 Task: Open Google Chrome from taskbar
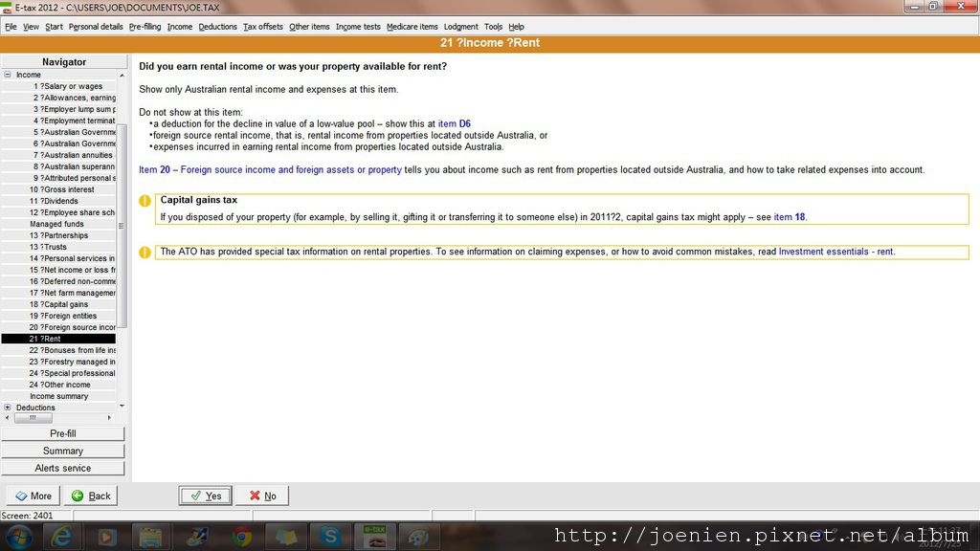tap(241, 536)
